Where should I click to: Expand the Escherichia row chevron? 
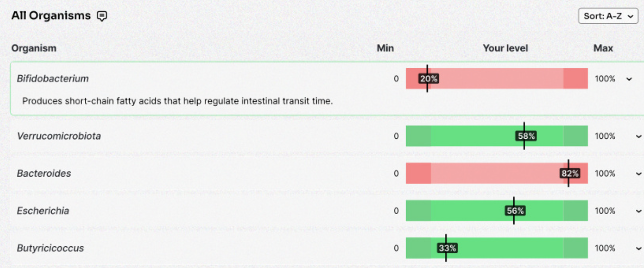[638, 211]
